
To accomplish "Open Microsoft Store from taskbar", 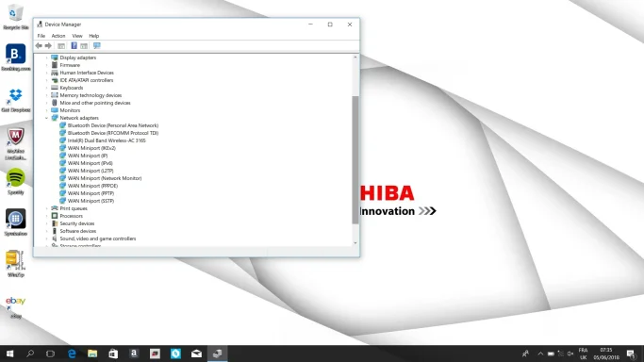I will point(113,354).
